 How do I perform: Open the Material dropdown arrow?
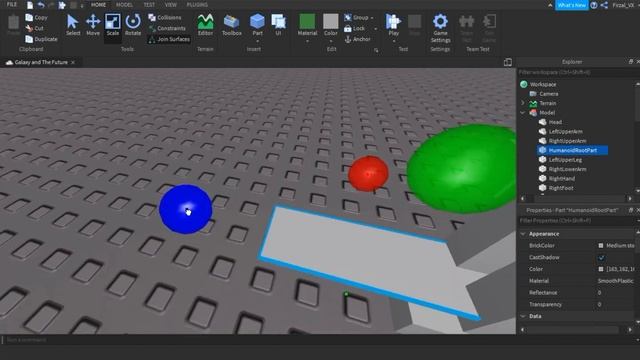307,41
